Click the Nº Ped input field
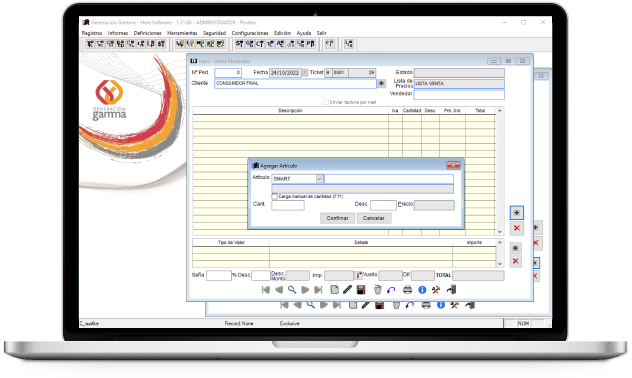 (228, 73)
